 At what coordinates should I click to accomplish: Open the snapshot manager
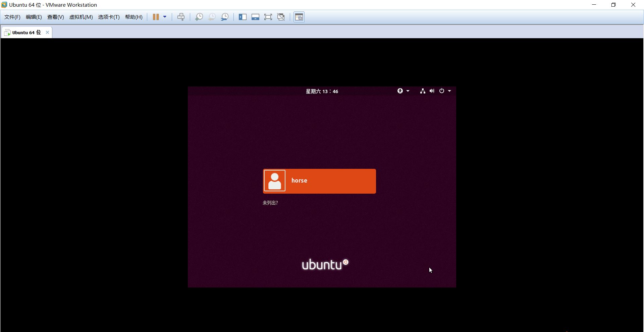(x=225, y=17)
